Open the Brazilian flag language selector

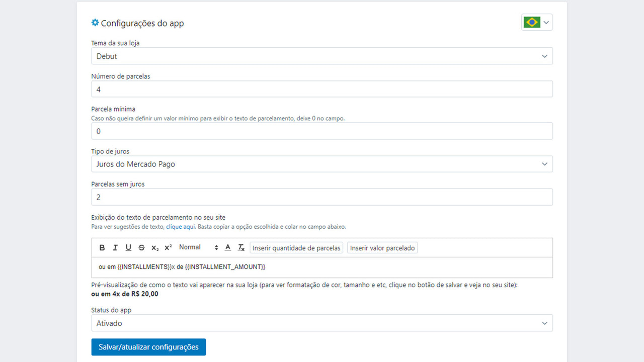pyautogui.click(x=537, y=22)
